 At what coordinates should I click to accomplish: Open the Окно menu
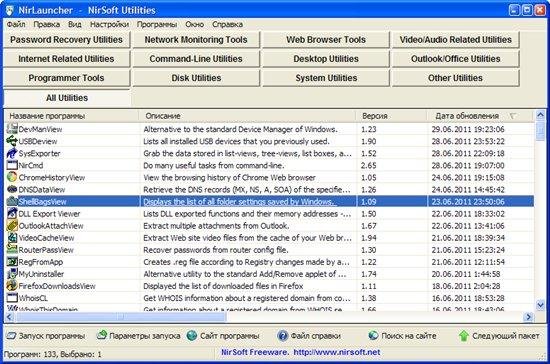tap(194, 25)
